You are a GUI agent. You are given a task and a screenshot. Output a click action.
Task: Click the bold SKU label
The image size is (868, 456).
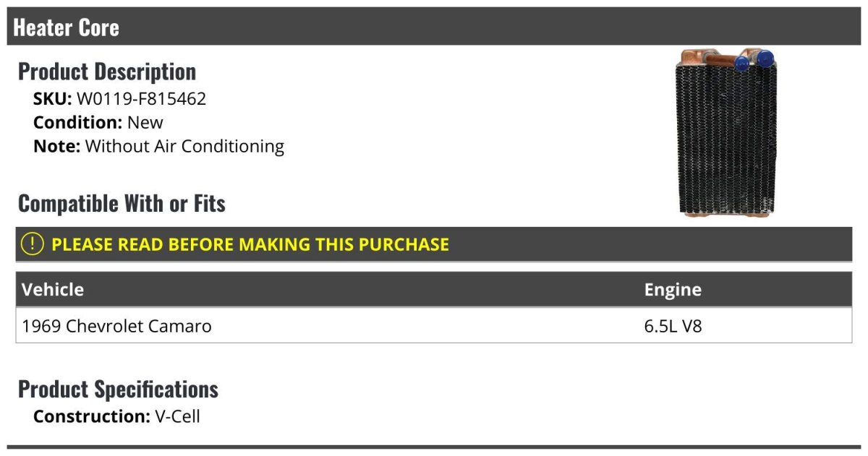coord(52,99)
